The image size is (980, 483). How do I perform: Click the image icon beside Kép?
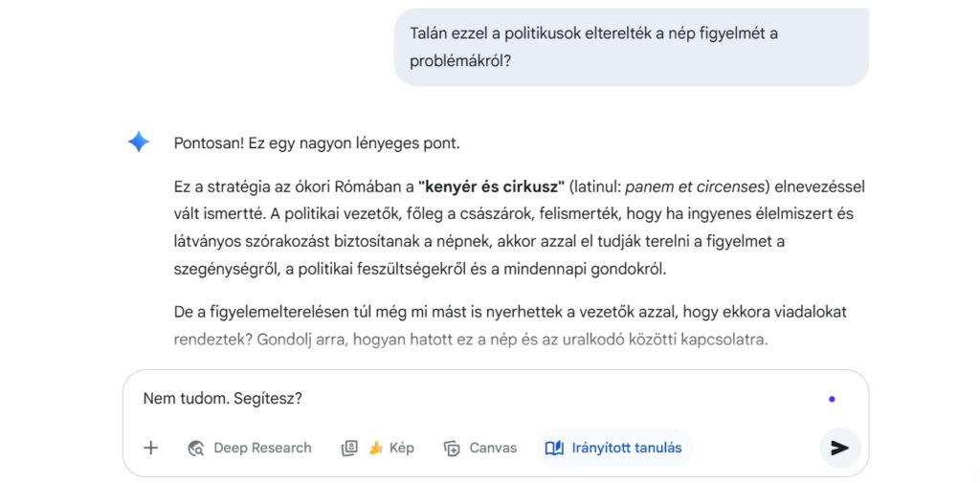tap(349, 448)
